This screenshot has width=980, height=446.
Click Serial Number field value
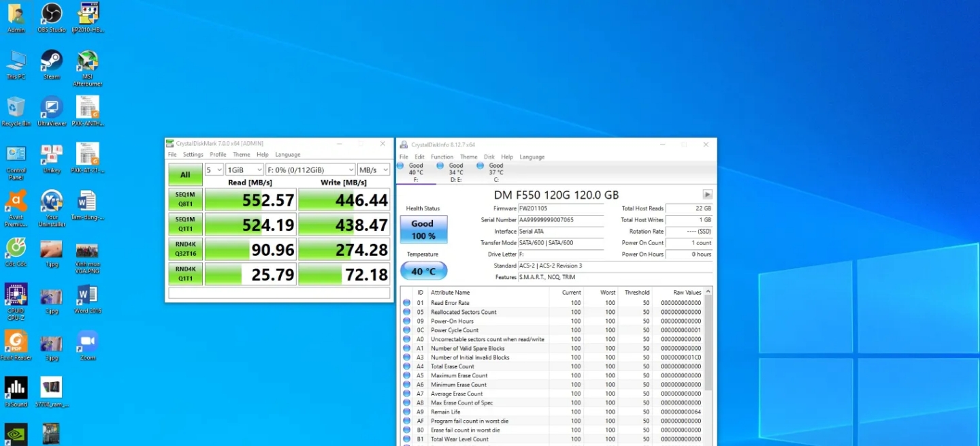point(561,220)
